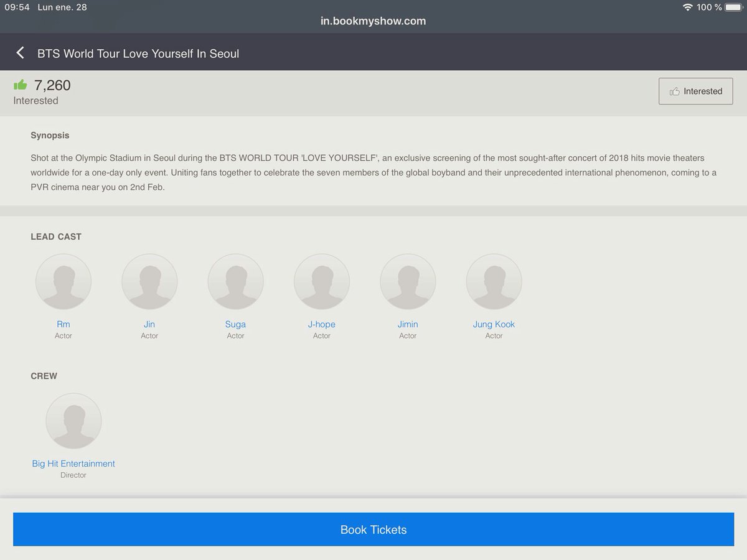Click the Interested label under 7,260
747x560 pixels.
[35, 101]
